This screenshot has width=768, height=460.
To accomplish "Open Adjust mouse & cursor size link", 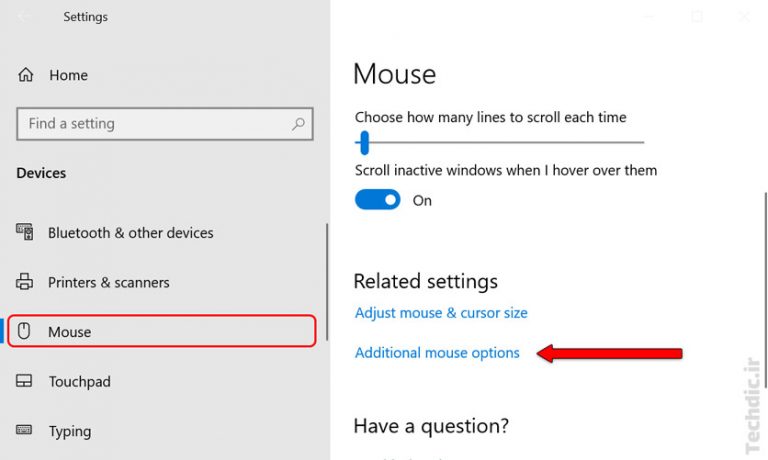I will click(x=441, y=313).
